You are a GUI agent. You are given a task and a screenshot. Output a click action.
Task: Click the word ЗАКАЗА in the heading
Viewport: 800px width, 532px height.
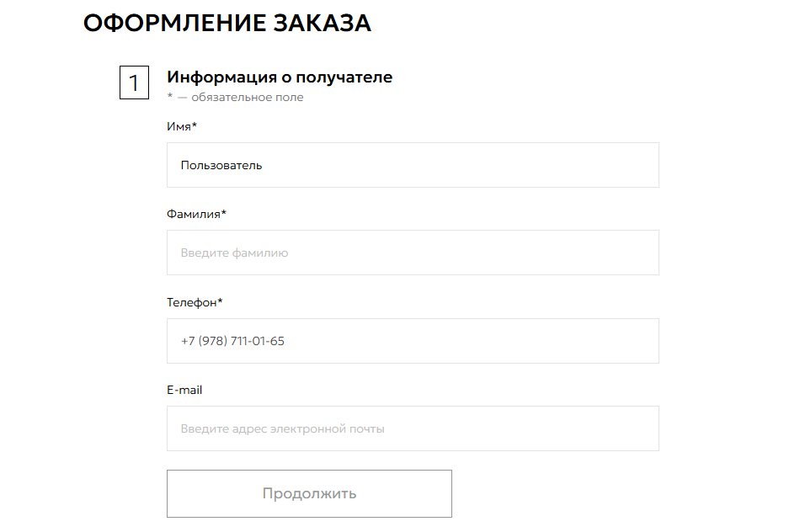tap(323, 24)
